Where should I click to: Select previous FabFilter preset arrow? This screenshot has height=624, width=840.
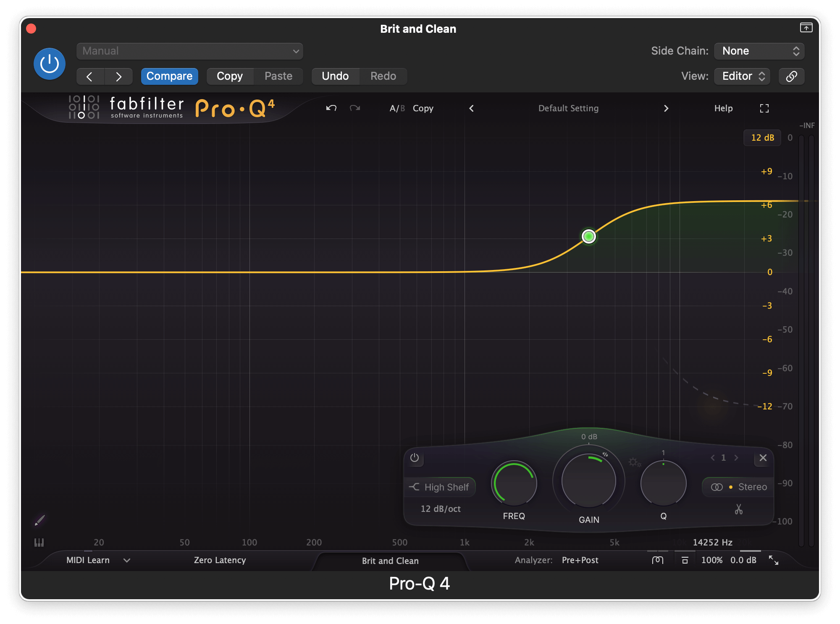click(472, 108)
